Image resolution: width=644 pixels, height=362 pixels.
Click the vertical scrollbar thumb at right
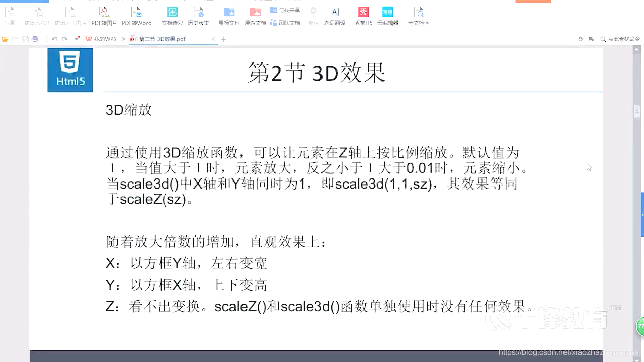pos(636,110)
